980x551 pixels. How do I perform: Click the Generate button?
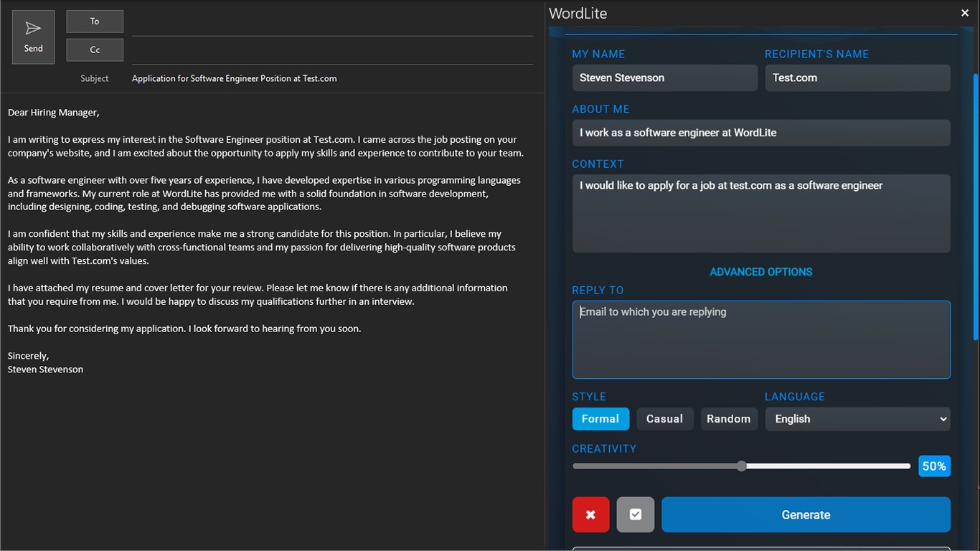(x=806, y=514)
